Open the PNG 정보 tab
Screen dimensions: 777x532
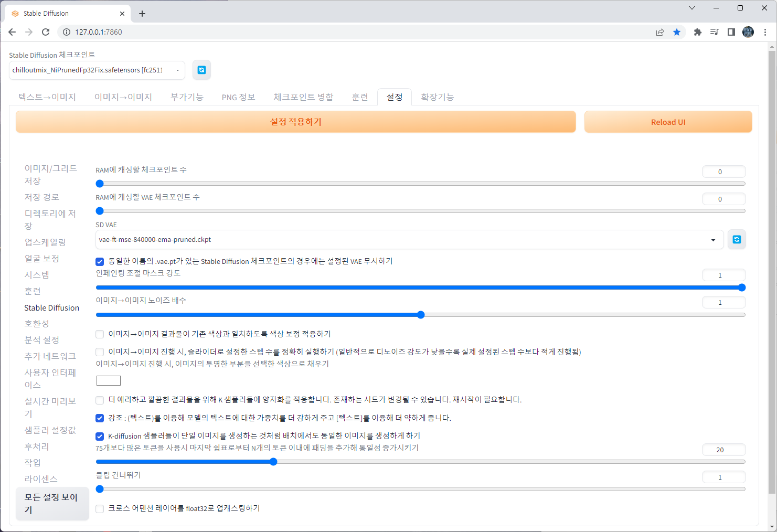coord(238,97)
